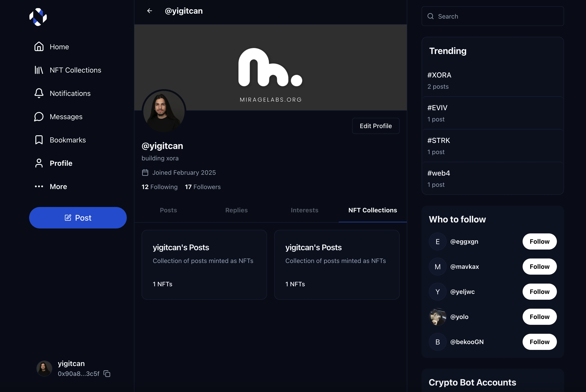The height and width of the screenshot is (392, 586).
Task: Click the yigitcan account name in the sidebar
Action: [x=71, y=364]
